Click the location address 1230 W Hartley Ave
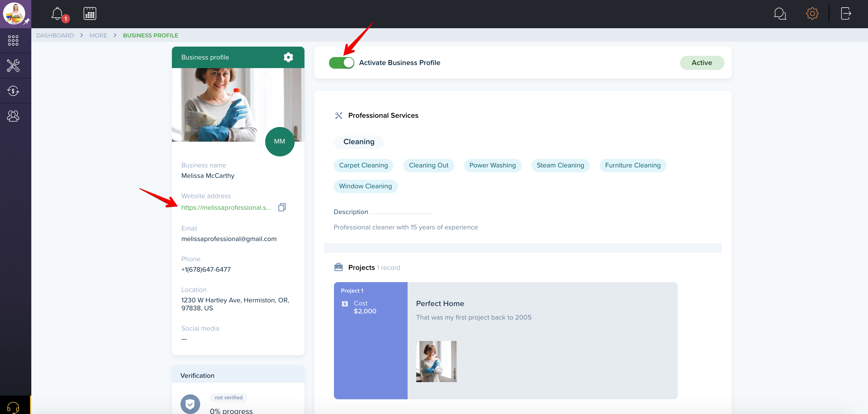This screenshot has width=868, height=414. [235, 304]
